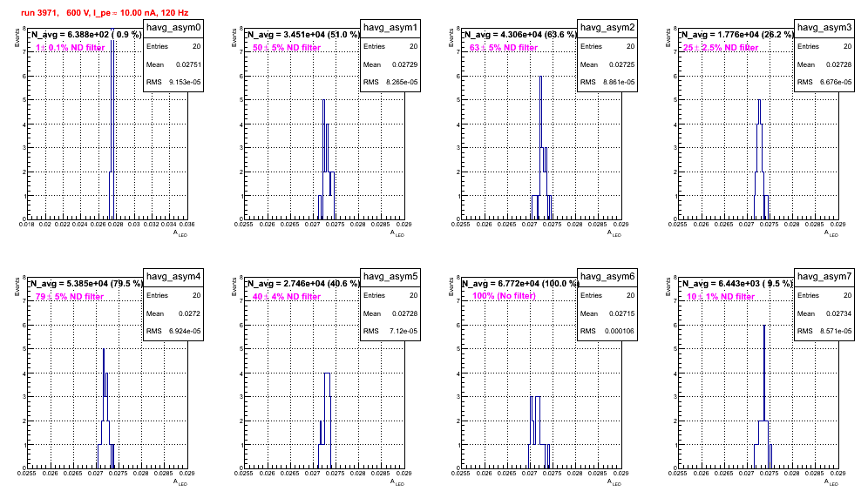
Task: Click the 79± 5% ND filter label
Action: [69, 297]
